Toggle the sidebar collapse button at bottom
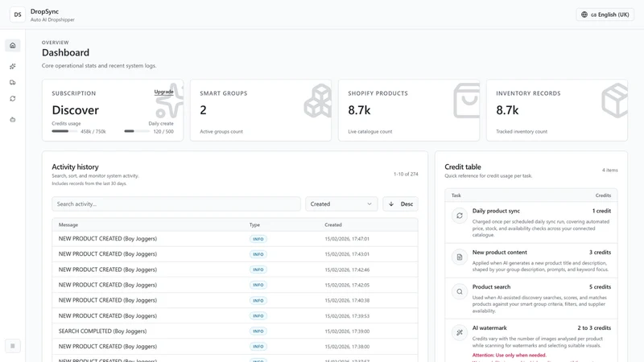 pos(13,346)
